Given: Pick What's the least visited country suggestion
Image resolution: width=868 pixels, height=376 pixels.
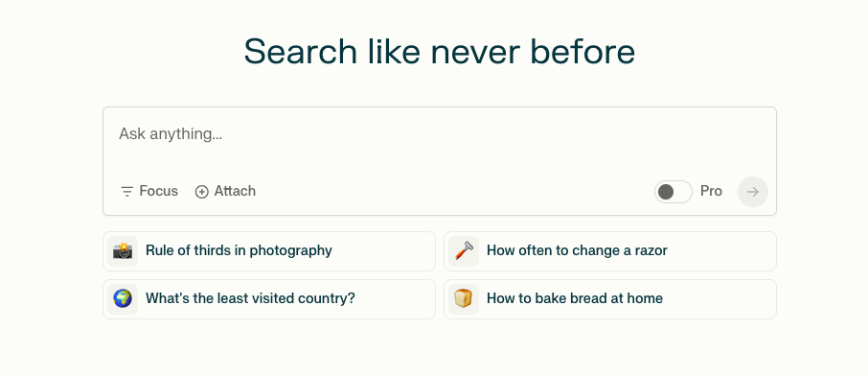Looking at the screenshot, I should (269, 299).
